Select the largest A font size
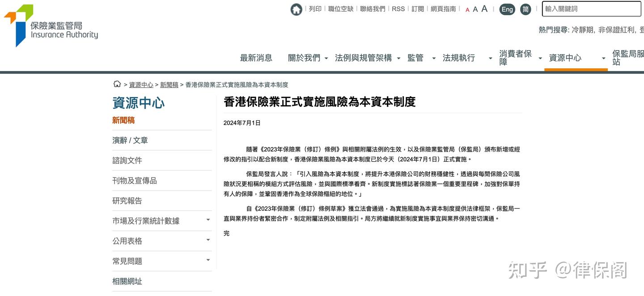 click(484, 8)
